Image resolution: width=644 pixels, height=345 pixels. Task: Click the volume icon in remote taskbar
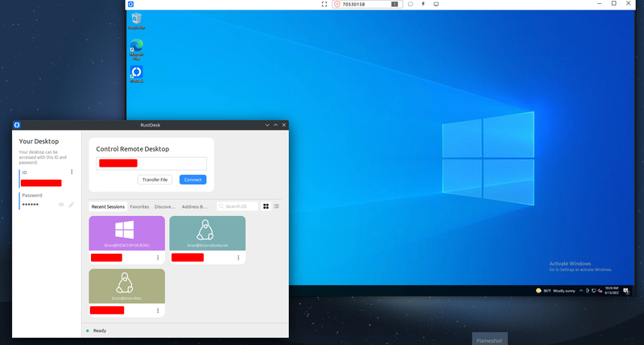599,291
